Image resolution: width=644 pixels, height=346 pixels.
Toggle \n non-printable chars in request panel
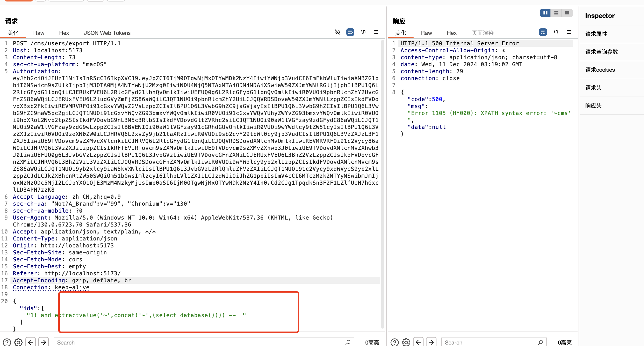[x=363, y=32]
